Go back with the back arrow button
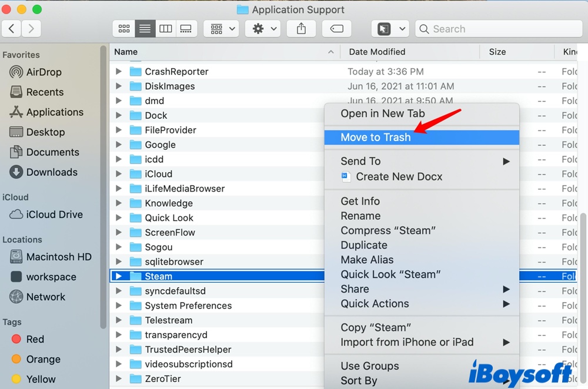This screenshot has height=389, width=588. (x=11, y=28)
